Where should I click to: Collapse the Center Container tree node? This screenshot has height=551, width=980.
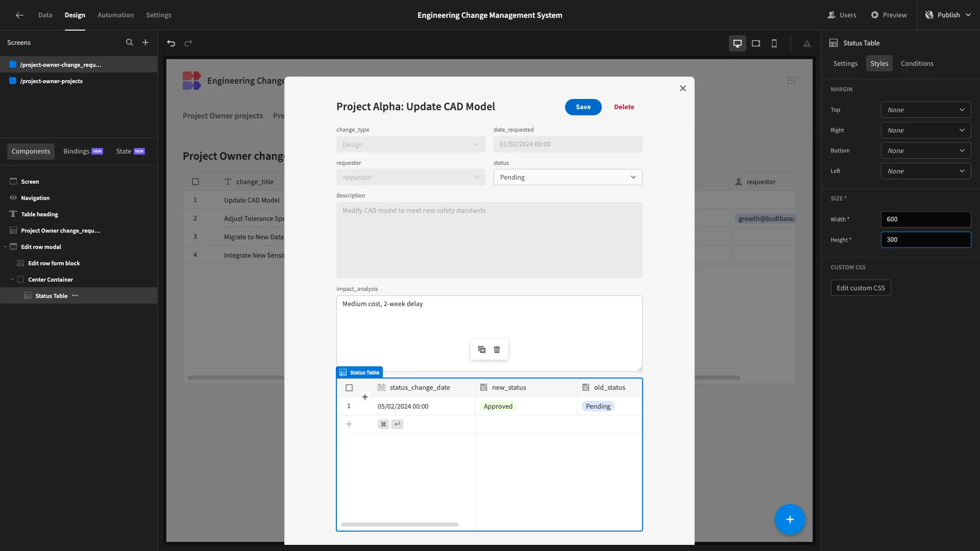[x=12, y=280]
